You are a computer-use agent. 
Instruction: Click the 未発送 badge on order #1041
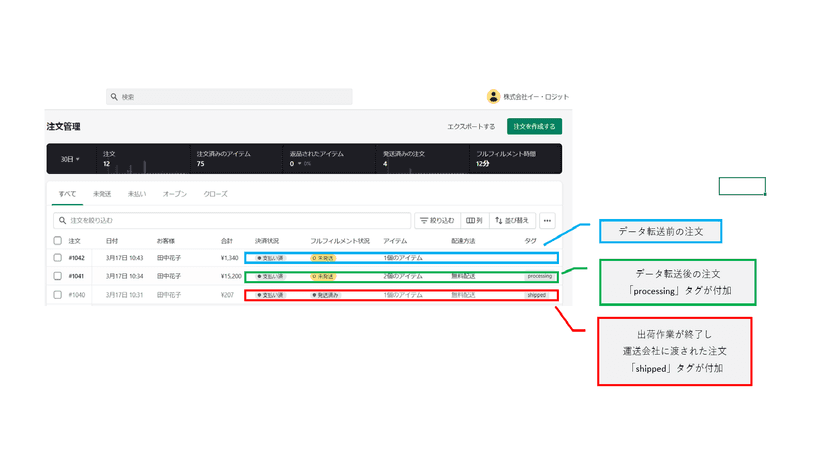323,276
